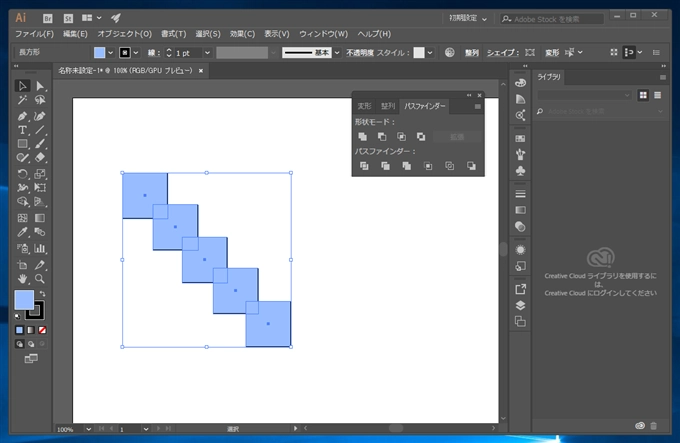
Task: Click Exclude shape mode icon
Action: [x=421, y=137]
